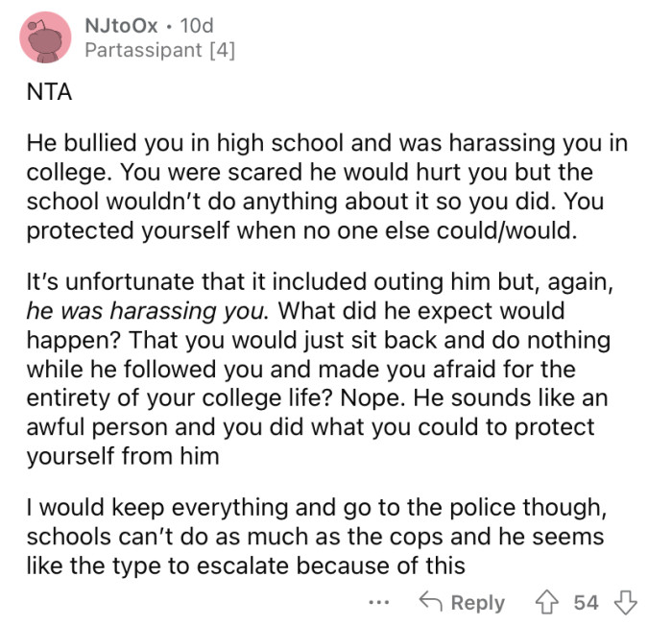
Task: Click the phrase 'could/would.' in the first paragraph
Action: tap(507, 230)
